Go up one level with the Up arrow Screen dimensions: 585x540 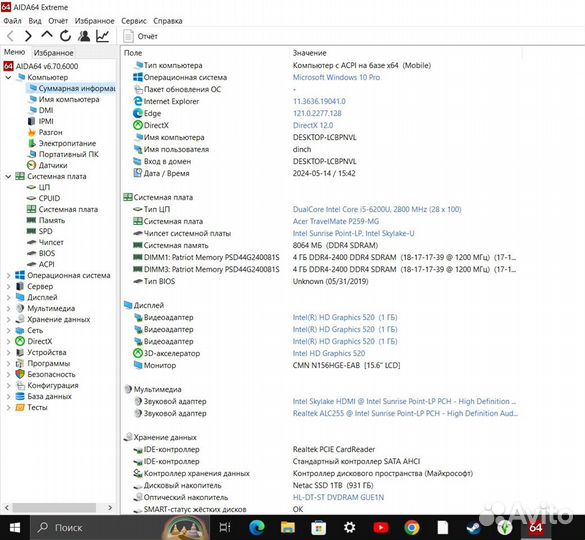47,35
